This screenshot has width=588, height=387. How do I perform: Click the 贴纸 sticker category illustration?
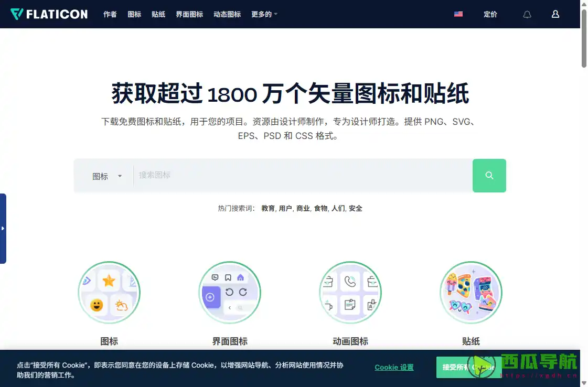point(471,292)
